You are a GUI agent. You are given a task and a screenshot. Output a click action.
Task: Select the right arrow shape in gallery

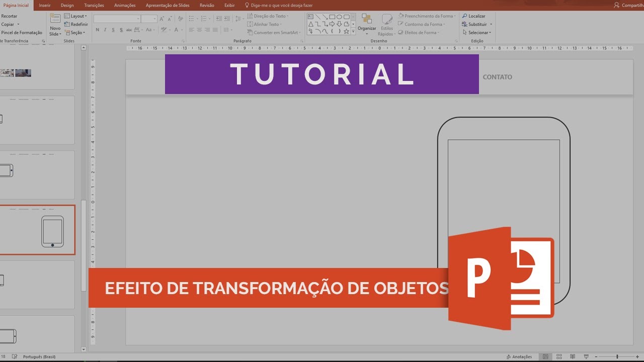pyautogui.click(x=332, y=24)
